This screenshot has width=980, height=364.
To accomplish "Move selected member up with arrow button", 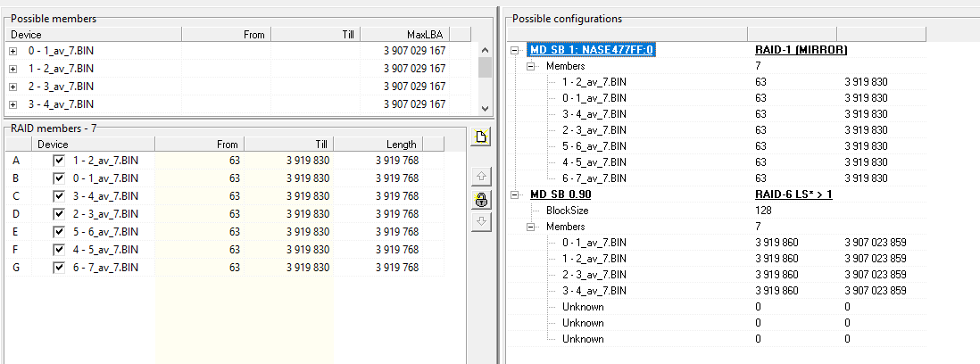I will point(481,177).
